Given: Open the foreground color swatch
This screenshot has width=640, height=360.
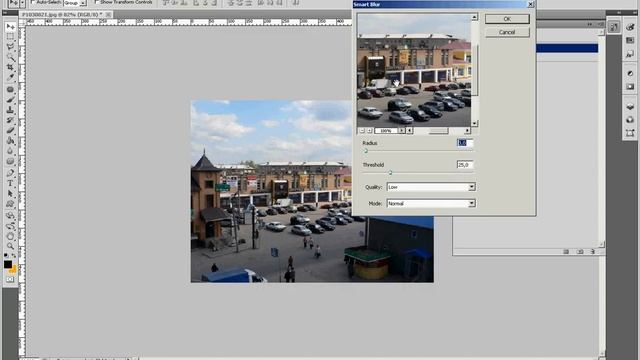Looking at the screenshot, I should (x=8, y=264).
